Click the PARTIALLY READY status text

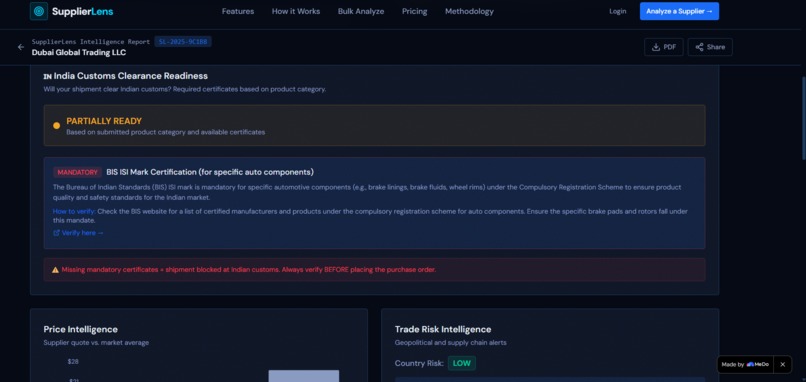tap(104, 121)
